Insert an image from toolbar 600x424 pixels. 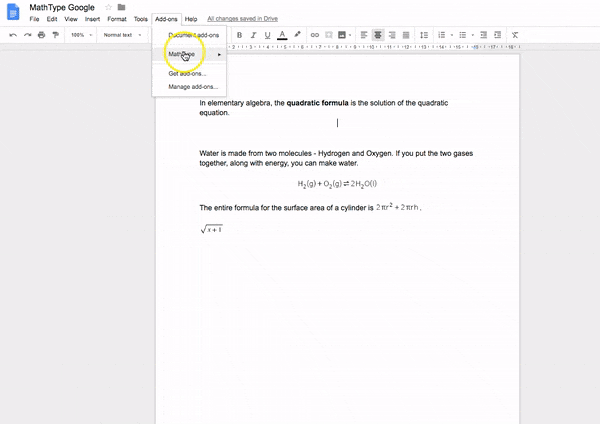tap(342, 35)
